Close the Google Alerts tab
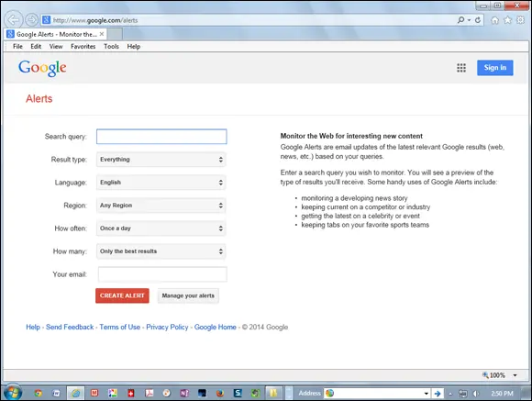Viewport: 532px width, 401px height. (x=102, y=34)
